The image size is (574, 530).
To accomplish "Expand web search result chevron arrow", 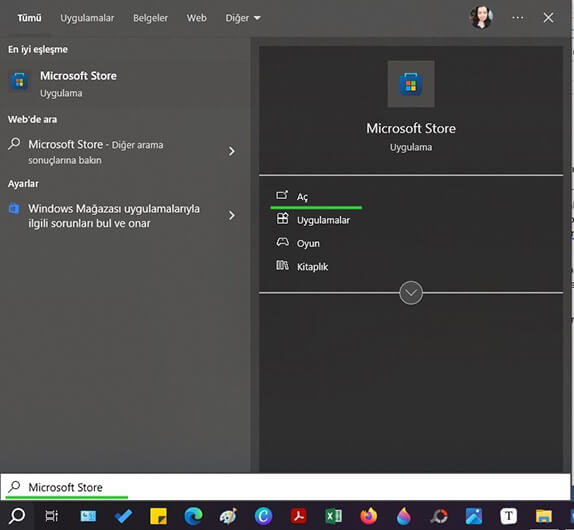I will (x=231, y=151).
